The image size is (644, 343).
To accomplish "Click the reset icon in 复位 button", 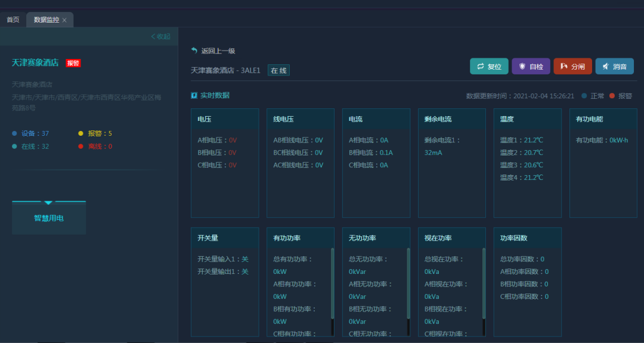I will tap(480, 67).
